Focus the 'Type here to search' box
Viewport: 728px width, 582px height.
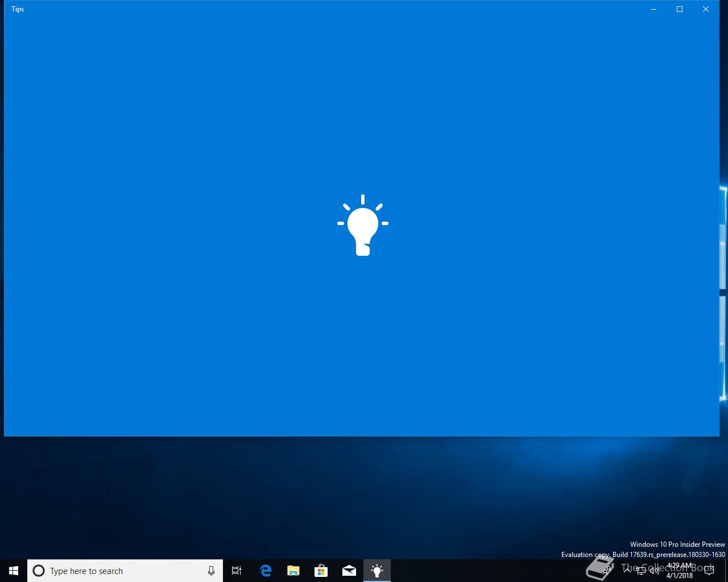pyautogui.click(x=125, y=571)
